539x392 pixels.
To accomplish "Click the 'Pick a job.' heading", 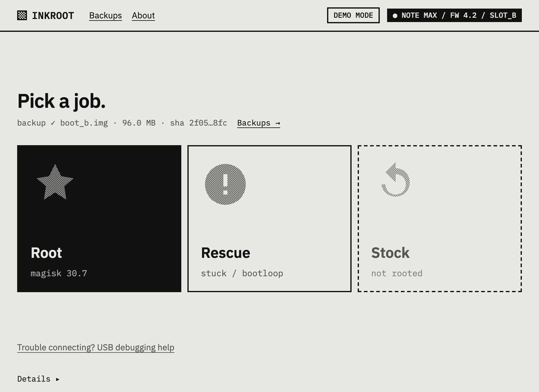I will click(x=62, y=101).
